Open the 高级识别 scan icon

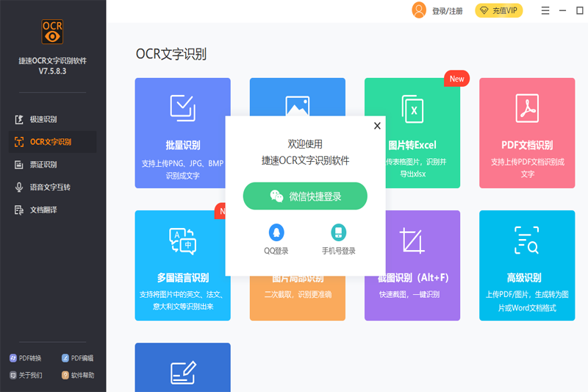click(526, 240)
